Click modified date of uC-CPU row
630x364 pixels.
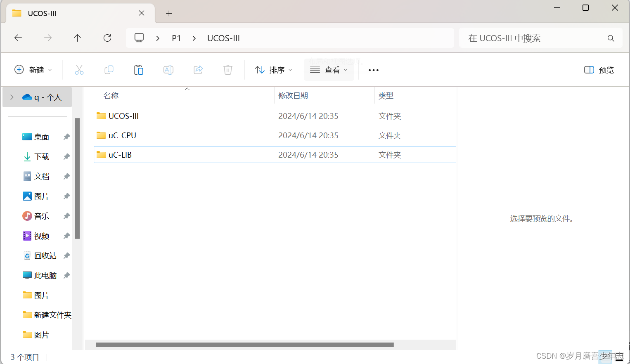coord(308,135)
